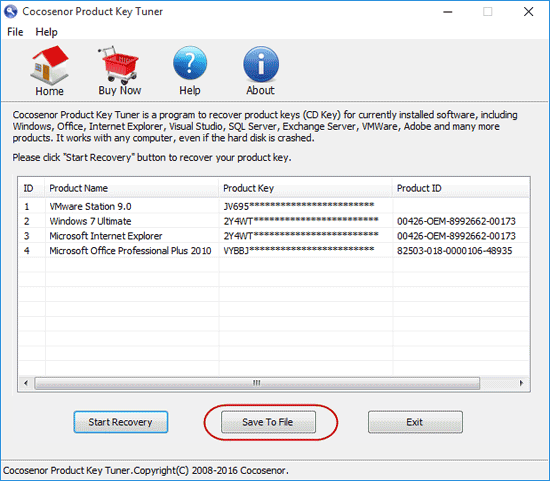Image resolution: width=550 pixels, height=481 pixels.
Task: Click the horizontal scrollbar right arrow
Action: click(x=521, y=383)
